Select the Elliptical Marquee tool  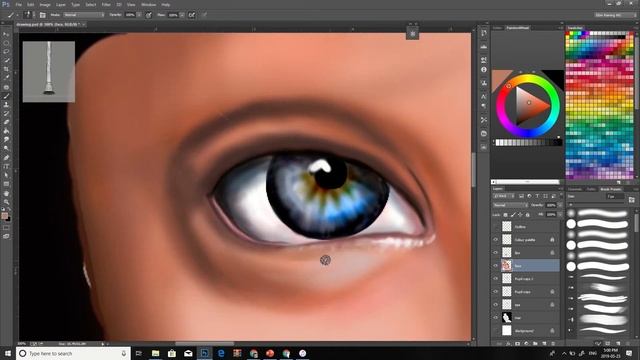pos(6,42)
